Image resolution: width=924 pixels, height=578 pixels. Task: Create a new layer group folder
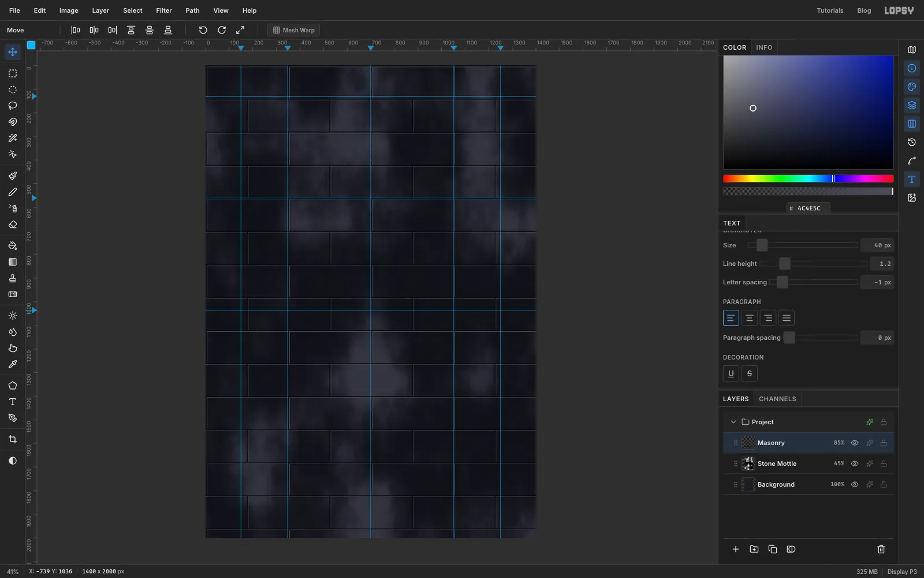(754, 549)
